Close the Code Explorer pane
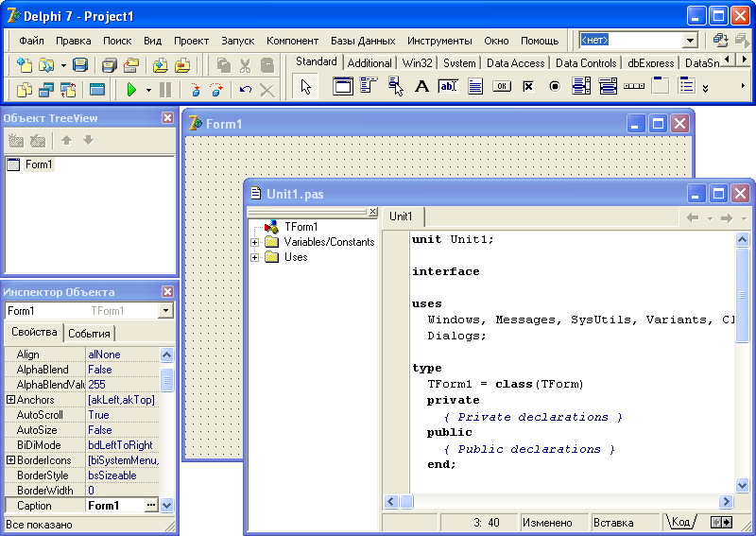Image resolution: width=756 pixels, height=536 pixels. click(372, 212)
